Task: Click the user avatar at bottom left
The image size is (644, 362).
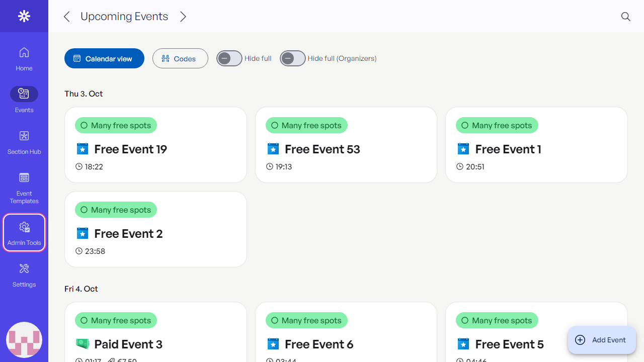Action: (x=24, y=340)
